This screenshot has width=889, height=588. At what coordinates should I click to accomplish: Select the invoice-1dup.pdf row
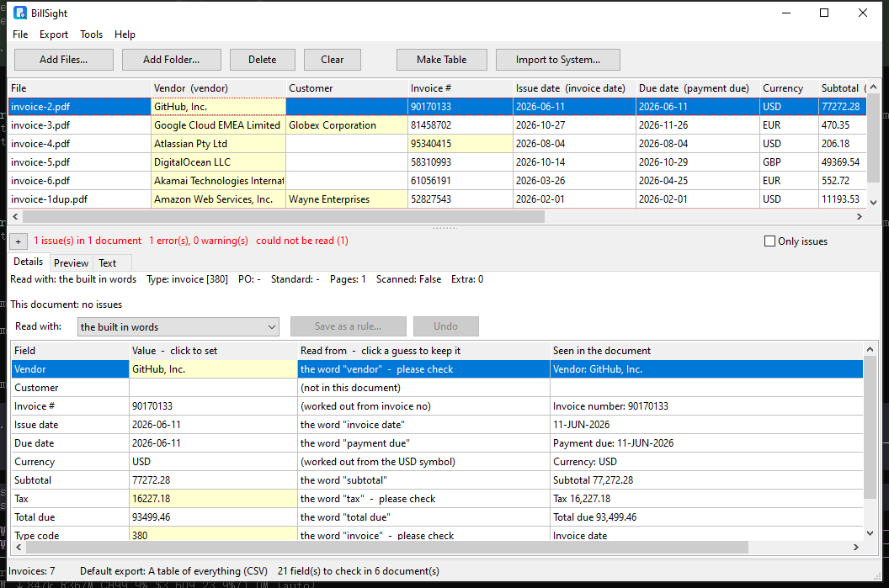coord(437,199)
